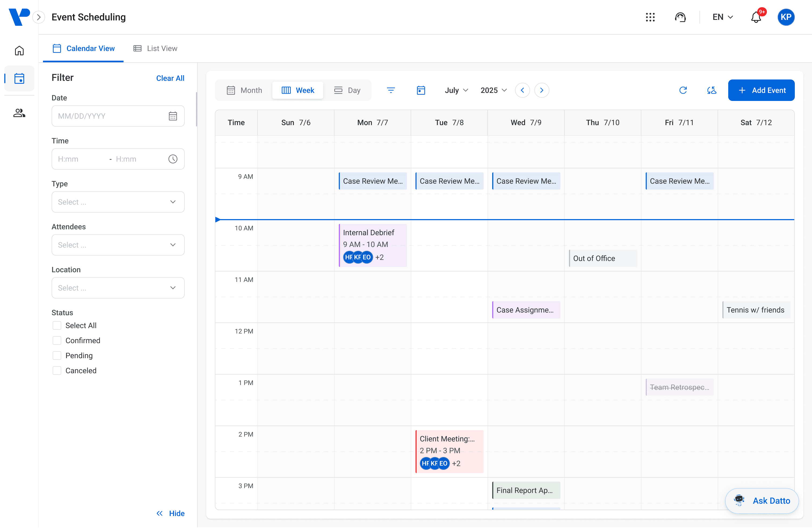Open the July month dropdown
The image size is (812, 530).
pyautogui.click(x=456, y=90)
